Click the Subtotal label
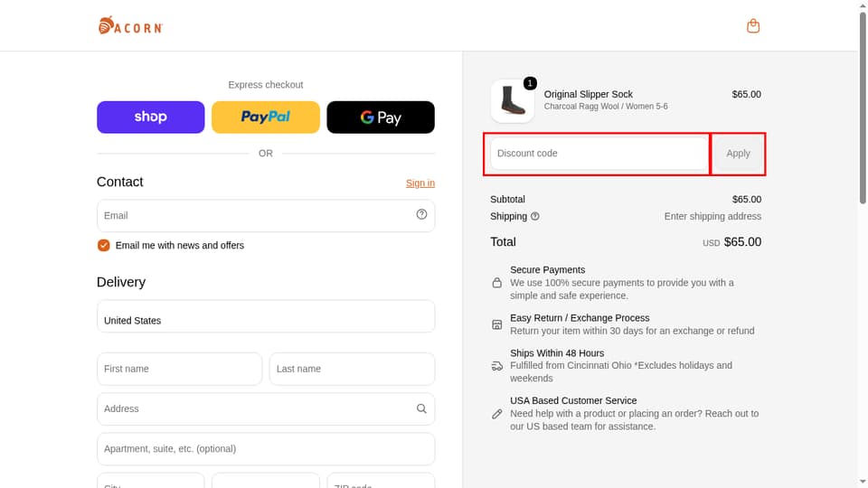 [x=507, y=199]
